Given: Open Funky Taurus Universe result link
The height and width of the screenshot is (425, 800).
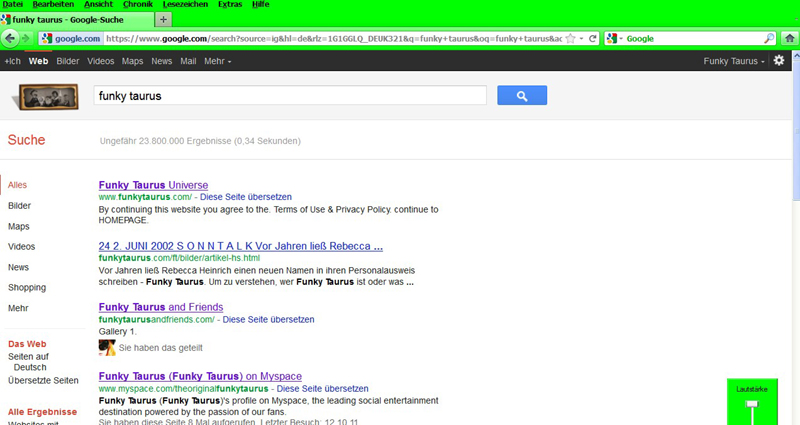Looking at the screenshot, I should [153, 185].
